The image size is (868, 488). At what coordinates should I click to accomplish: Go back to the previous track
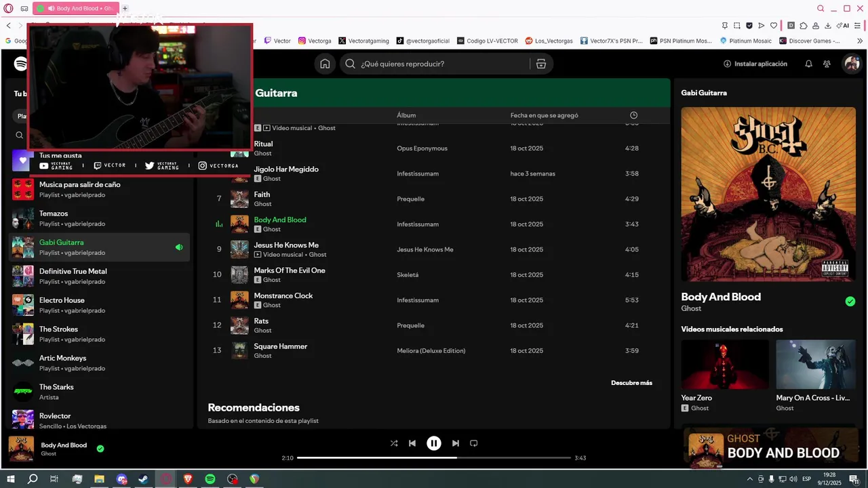[x=412, y=443]
